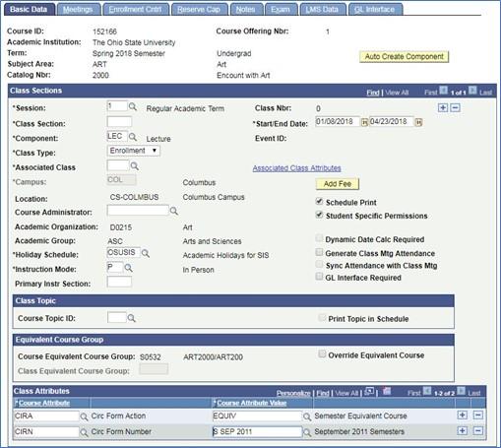Image resolution: width=501 pixels, height=448 pixels.
Task: Open the start date calendar picker
Action: [x=364, y=123]
